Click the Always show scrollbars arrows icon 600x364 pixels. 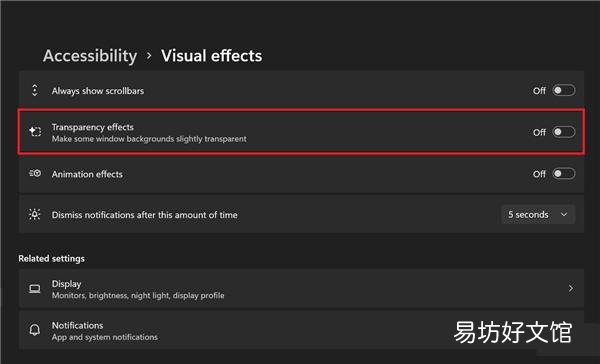click(x=35, y=90)
